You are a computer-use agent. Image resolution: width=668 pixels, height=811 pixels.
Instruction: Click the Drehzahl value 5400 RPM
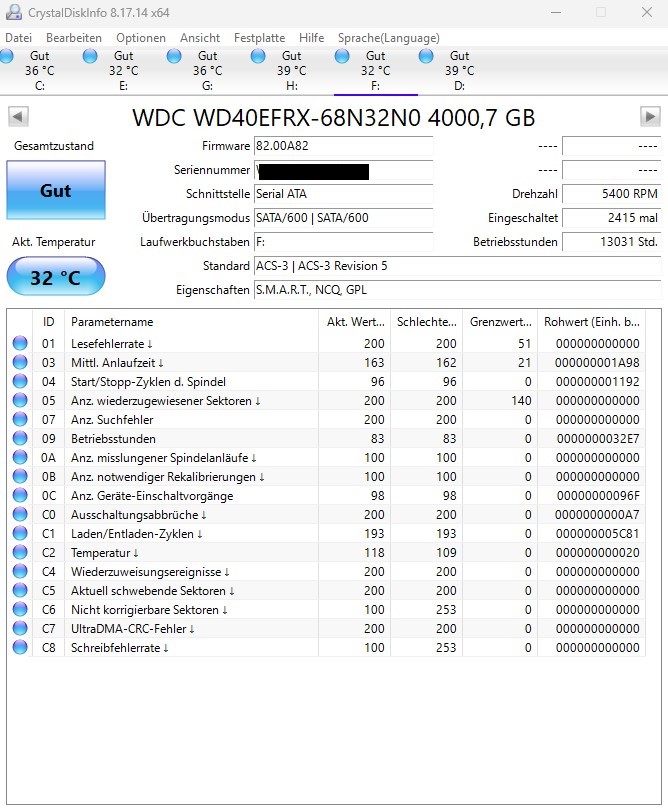612,194
